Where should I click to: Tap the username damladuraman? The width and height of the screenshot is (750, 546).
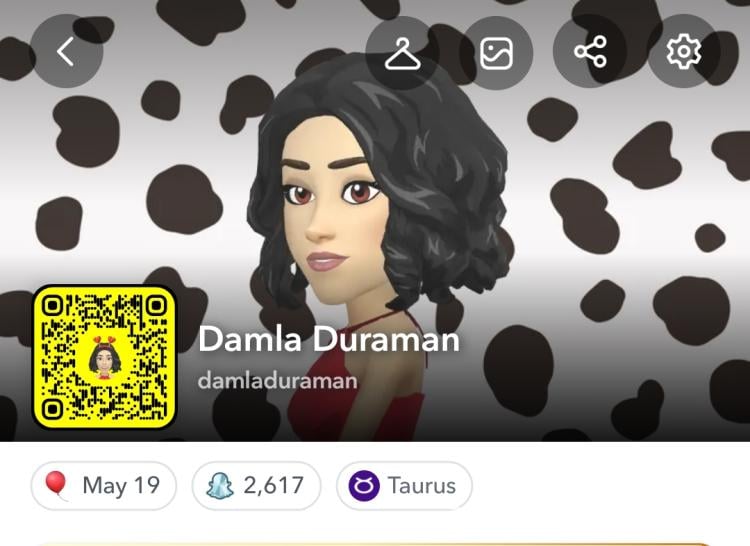point(277,381)
